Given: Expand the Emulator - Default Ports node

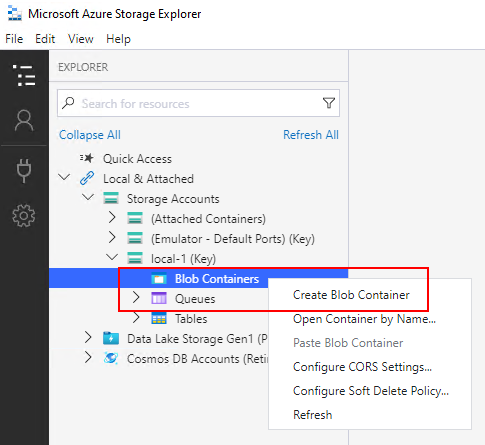Looking at the screenshot, I should point(112,238).
